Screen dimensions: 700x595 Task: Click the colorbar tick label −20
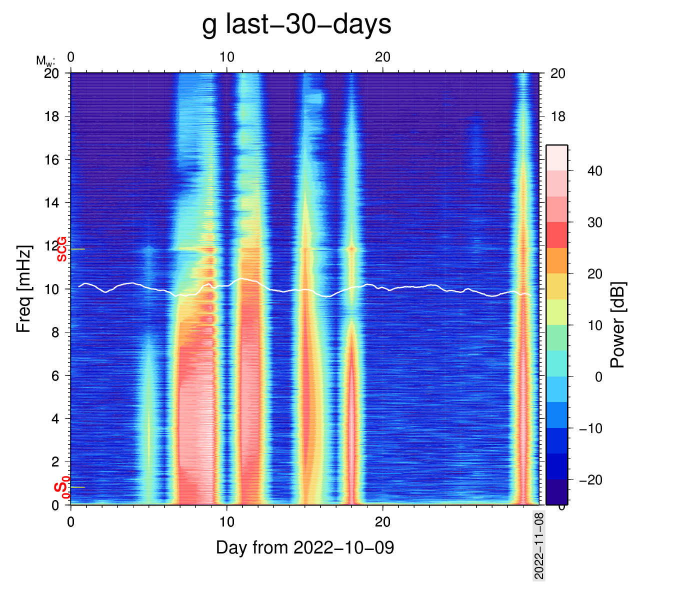(590, 480)
